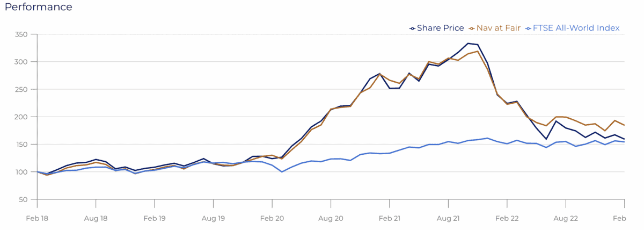The image size is (644, 230).
Task: Click the Feb 19 date tick label
Action: 155,219
